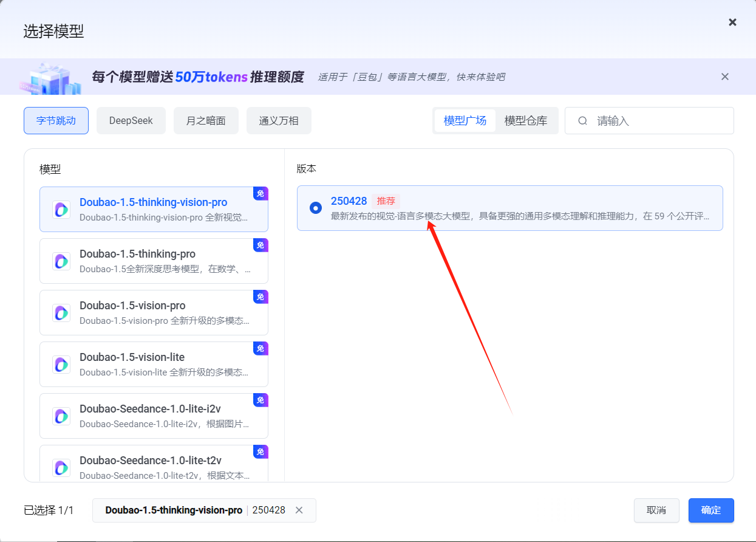Choose the Doubao-Seedance-1.0-lite-t2v model
756x542 pixels.
tap(154, 463)
